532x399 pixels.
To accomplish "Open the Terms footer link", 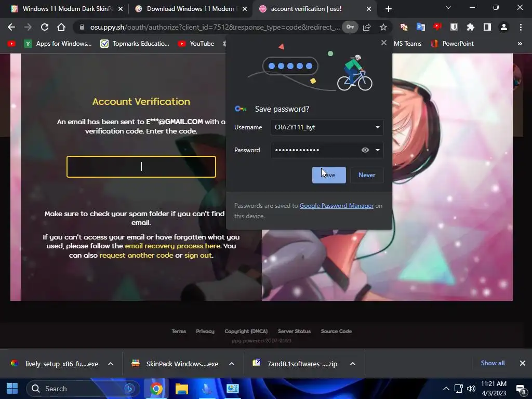I will (x=179, y=331).
